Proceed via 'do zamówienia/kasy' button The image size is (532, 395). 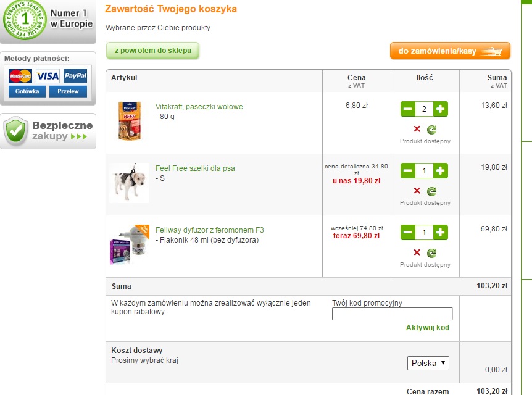tap(450, 51)
